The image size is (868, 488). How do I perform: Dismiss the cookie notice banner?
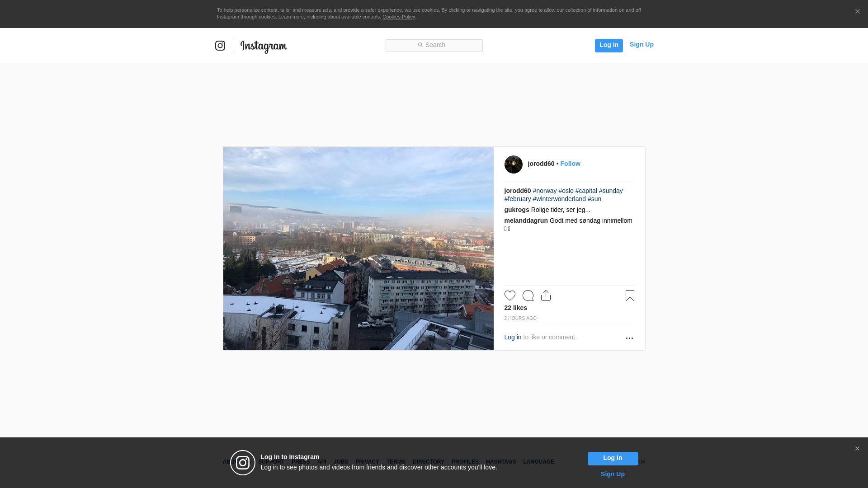click(x=857, y=12)
